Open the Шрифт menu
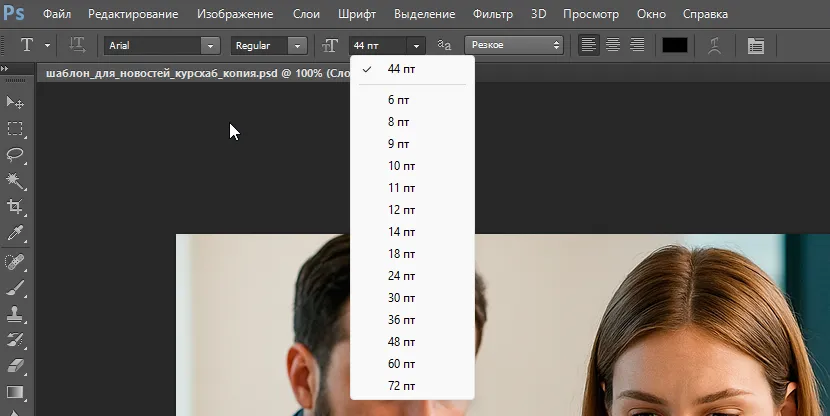Viewport: 830px width, 416px height. click(x=357, y=14)
